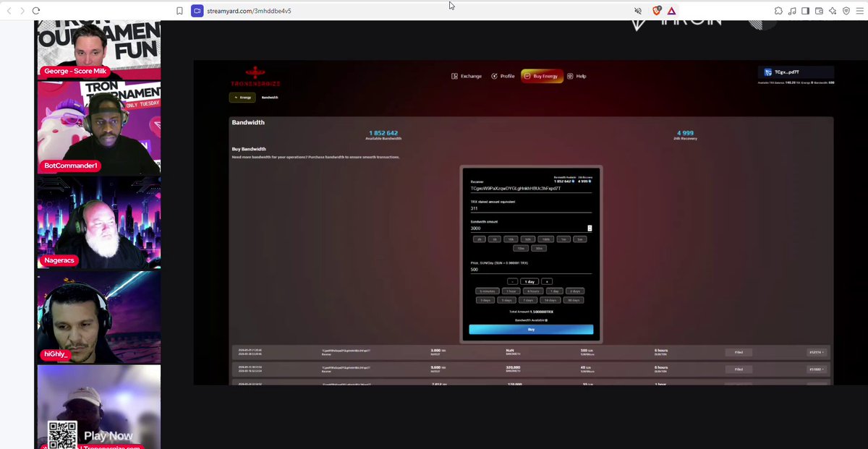Viewport: 868px width, 449px height.
Task: Click the Filled status in the 3,000 order row
Action: (x=739, y=353)
